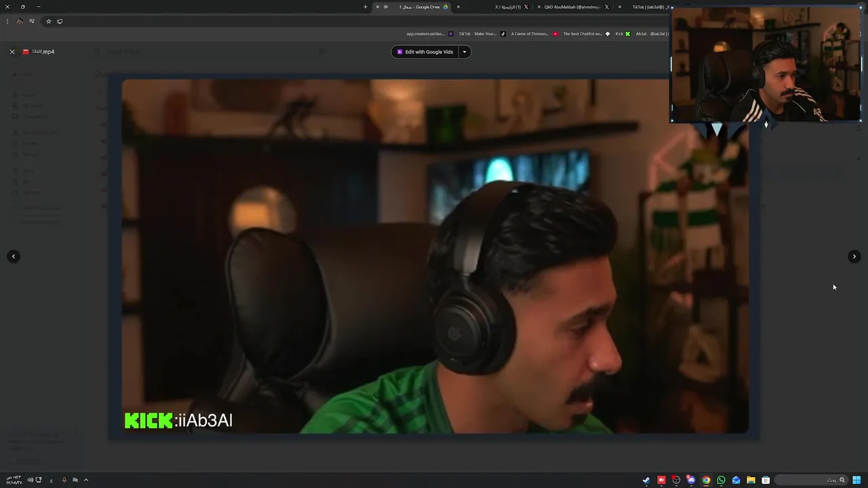Open the reading list icon in browser toolbar
This screenshot has height=488, width=868.
coord(31,21)
